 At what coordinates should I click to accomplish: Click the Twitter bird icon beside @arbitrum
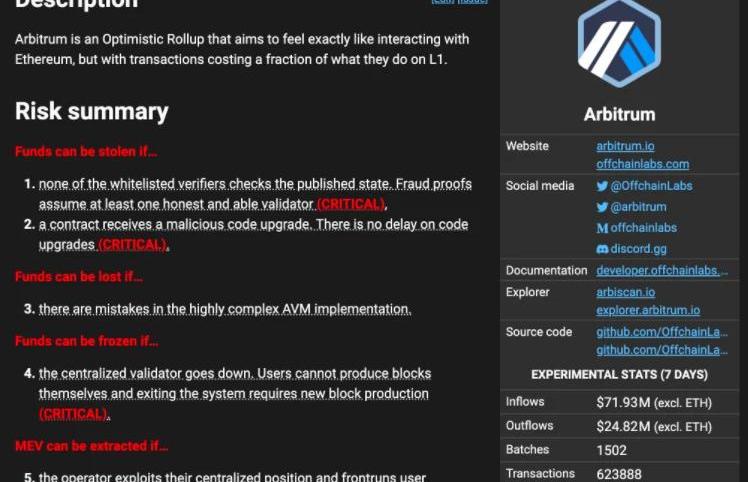[602, 207]
